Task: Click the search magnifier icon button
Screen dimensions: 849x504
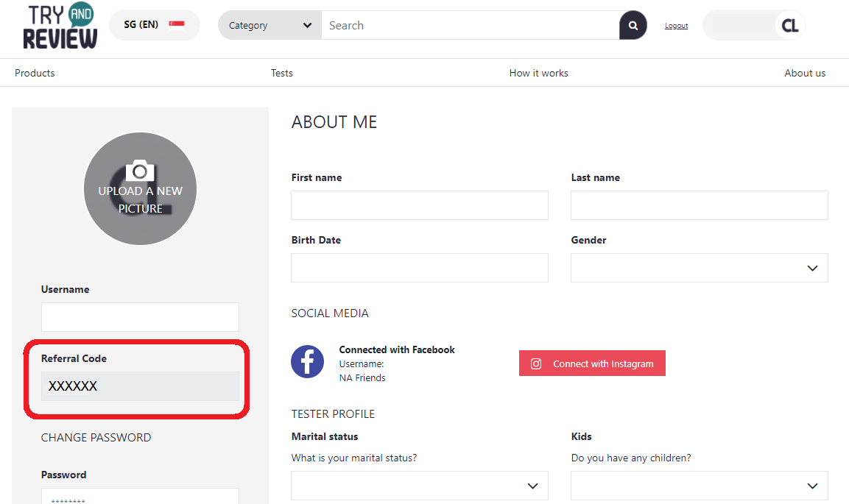Action: pyautogui.click(x=633, y=26)
